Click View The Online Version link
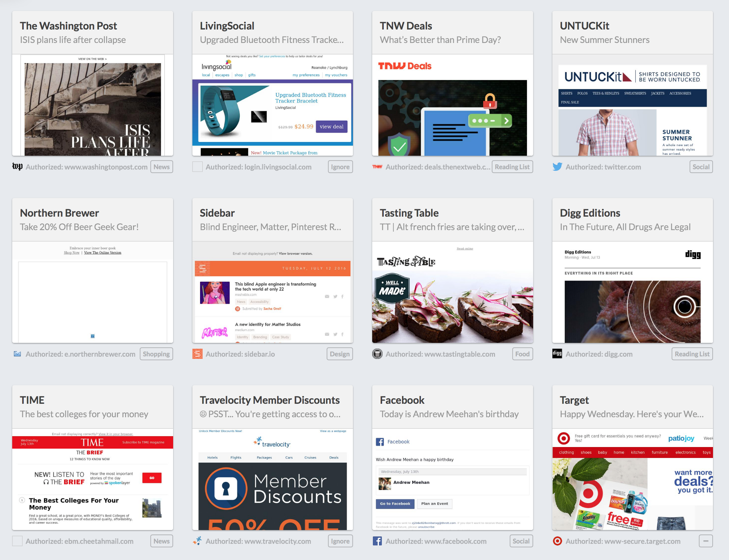 click(102, 252)
